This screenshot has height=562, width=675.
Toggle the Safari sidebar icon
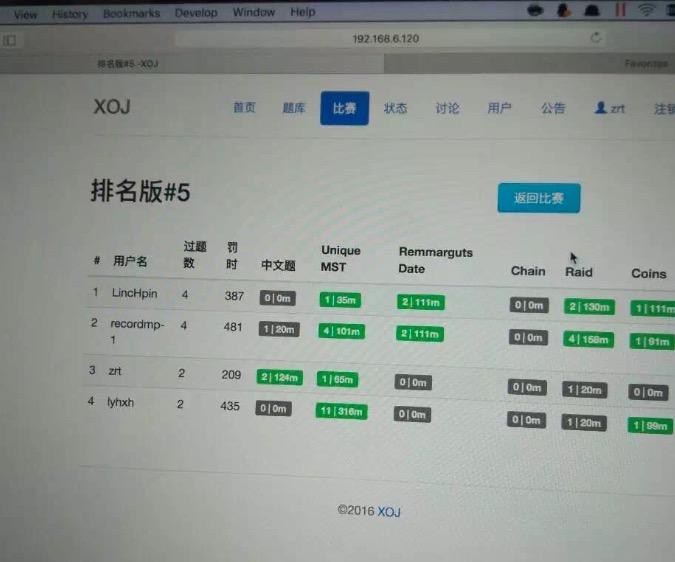pyautogui.click(x=10, y=40)
